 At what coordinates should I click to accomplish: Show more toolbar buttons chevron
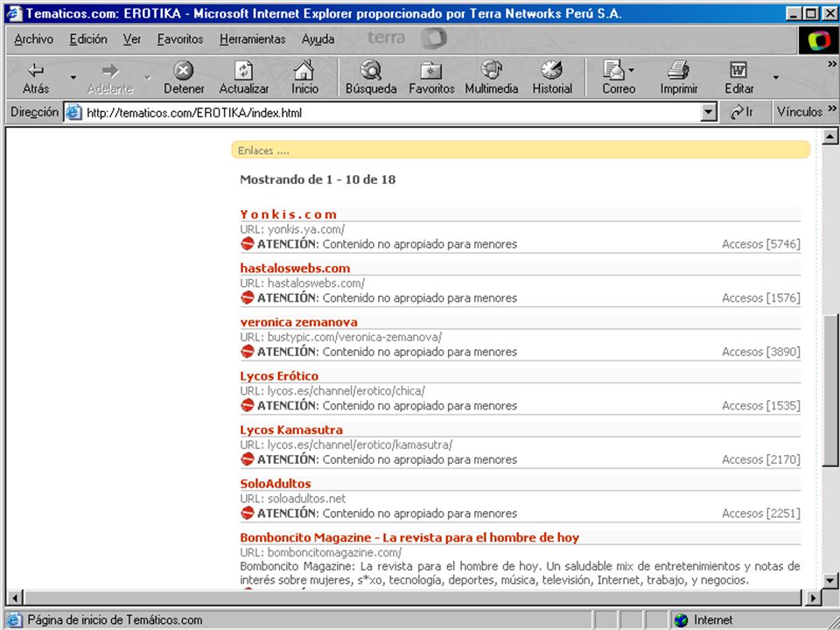831,64
